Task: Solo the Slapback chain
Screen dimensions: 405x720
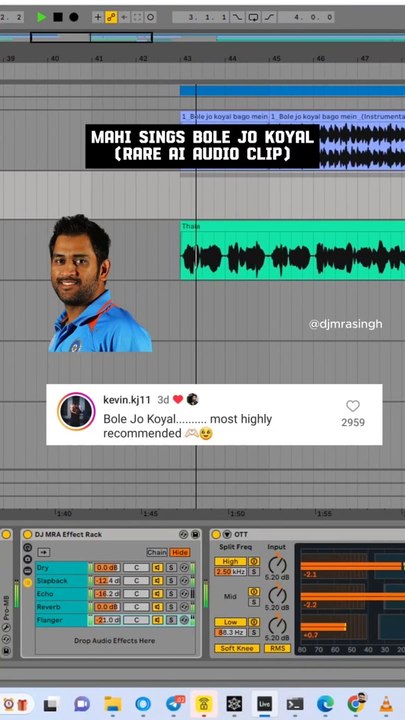Action: (x=171, y=581)
